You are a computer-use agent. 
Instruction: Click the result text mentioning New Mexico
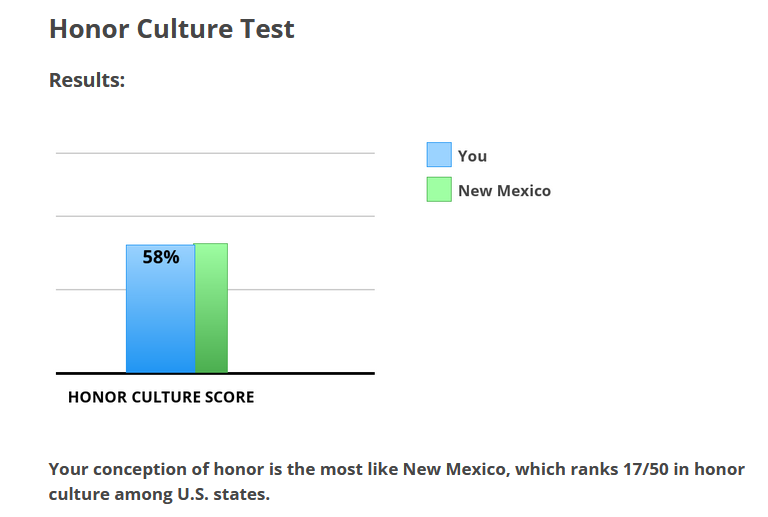point(396,481)
